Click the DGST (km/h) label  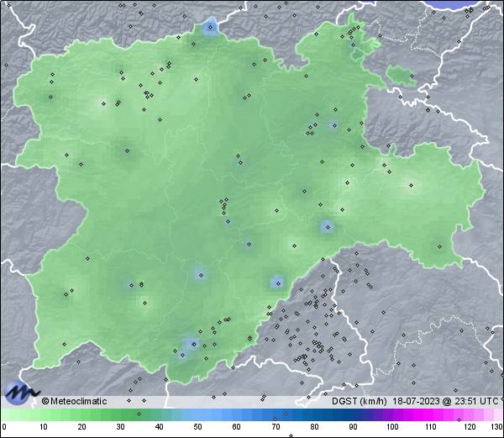(360, 401)
